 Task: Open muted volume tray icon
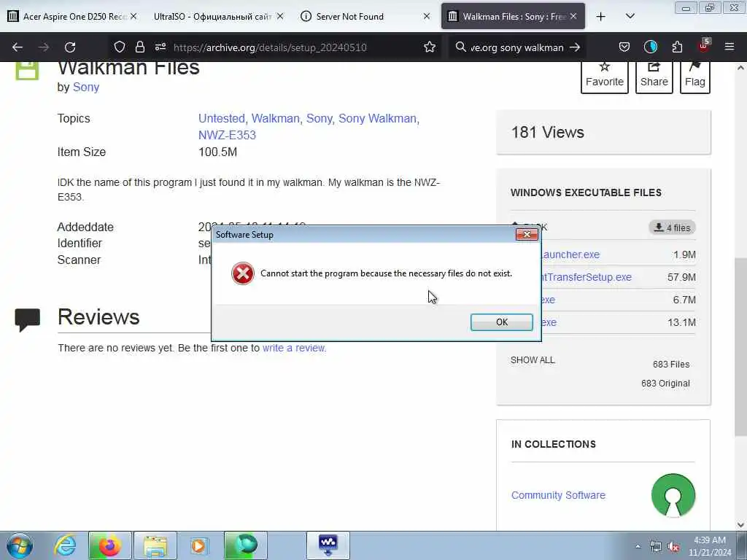pyautogui.click(x=673, y=547)
